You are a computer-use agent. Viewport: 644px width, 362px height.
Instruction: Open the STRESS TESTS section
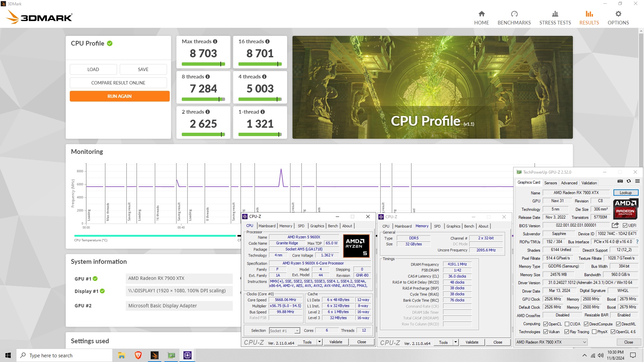[x=555, y=18]
